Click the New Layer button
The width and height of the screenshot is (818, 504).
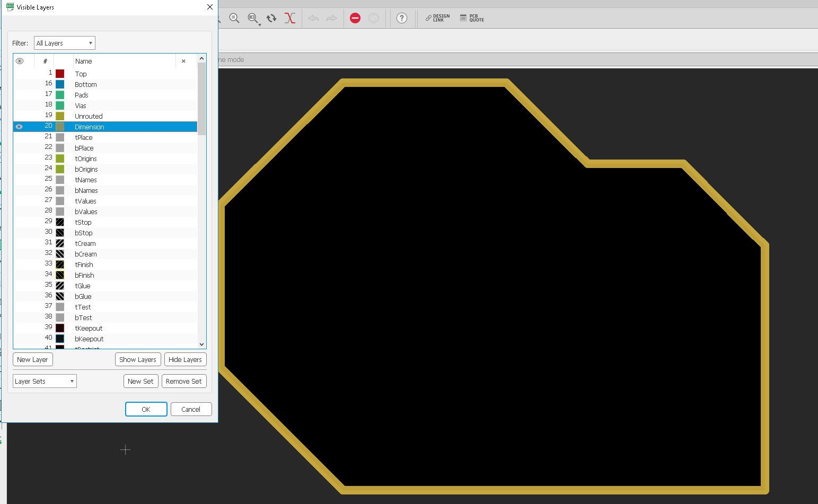(32, 359)
